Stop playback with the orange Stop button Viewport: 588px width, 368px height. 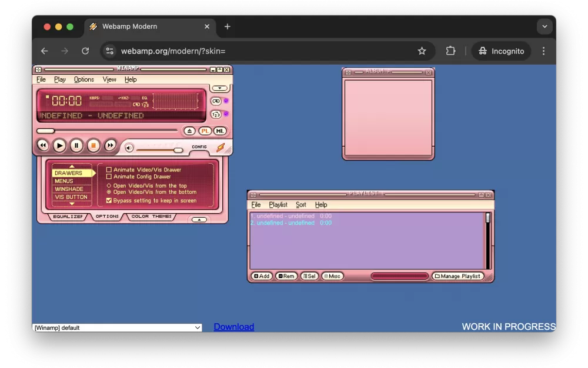[x=93, y=145]
